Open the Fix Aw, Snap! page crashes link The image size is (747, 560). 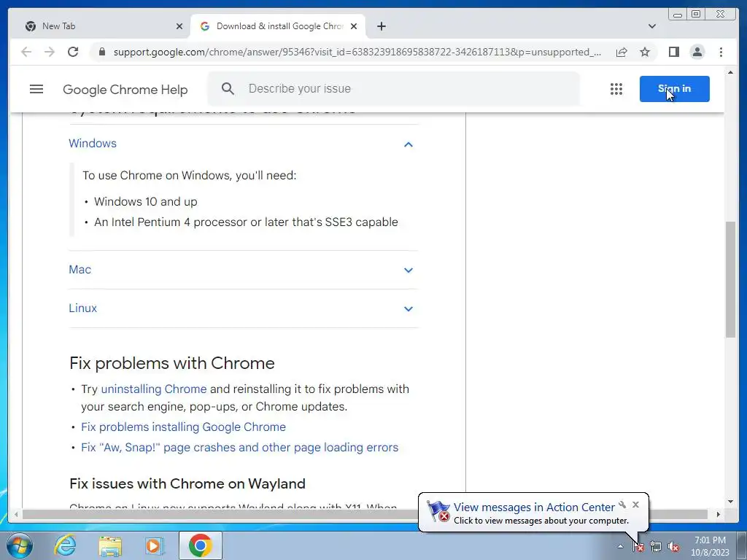pyautogui.click(x=239, y=448)
